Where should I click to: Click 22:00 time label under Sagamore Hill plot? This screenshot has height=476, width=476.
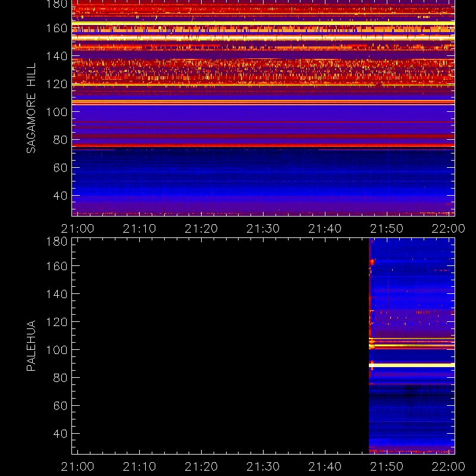pyautogui.click(x=449, y=228)
